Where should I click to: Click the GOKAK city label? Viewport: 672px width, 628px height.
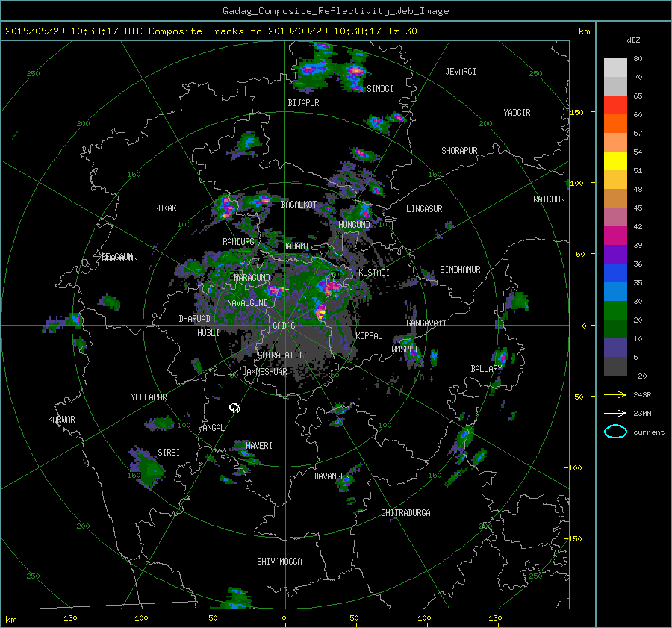click(x=165, y=208)
